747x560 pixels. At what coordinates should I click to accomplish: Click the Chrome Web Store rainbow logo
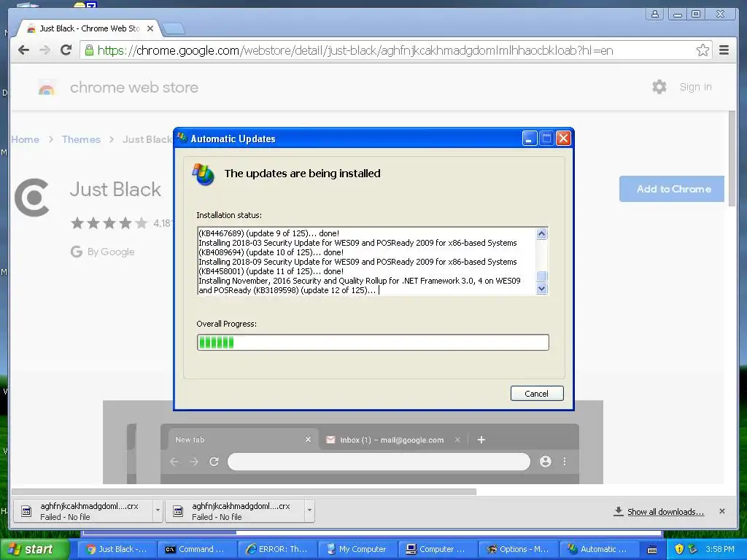(47, 88)
